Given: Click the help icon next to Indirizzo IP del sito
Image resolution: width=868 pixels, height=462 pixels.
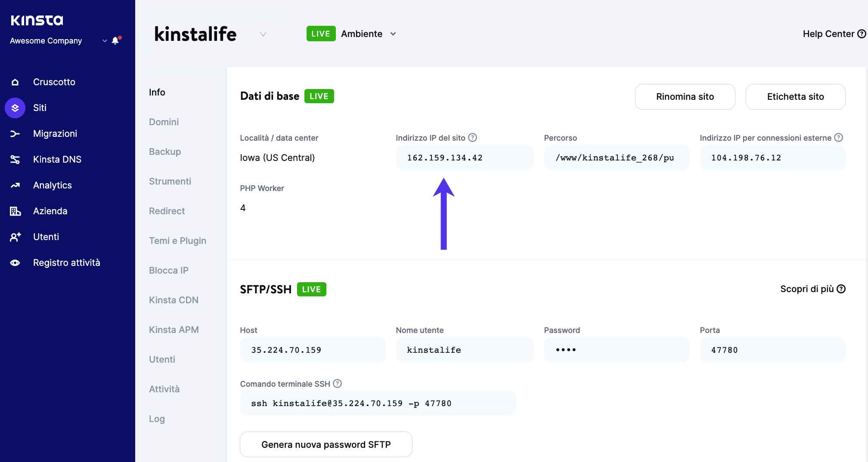Looking at the screenshot, I should click(473, 137).
